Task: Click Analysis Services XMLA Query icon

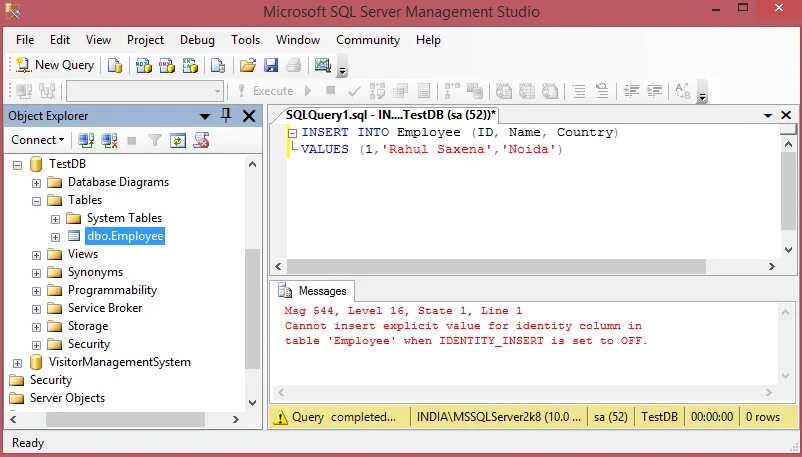Action: (190, 66)
